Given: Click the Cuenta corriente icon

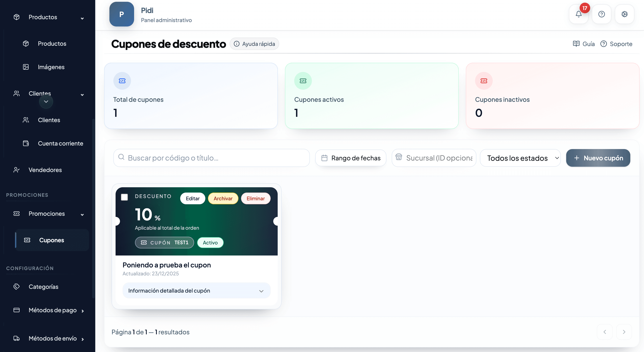Looking at the screenshot, I should pyautogui.click(x=26, y=143).
